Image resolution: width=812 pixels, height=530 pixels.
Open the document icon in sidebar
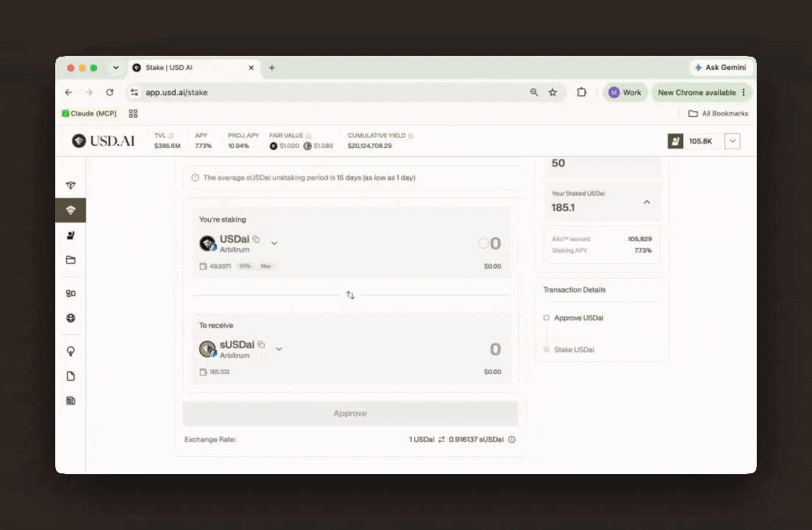(71, 376)
